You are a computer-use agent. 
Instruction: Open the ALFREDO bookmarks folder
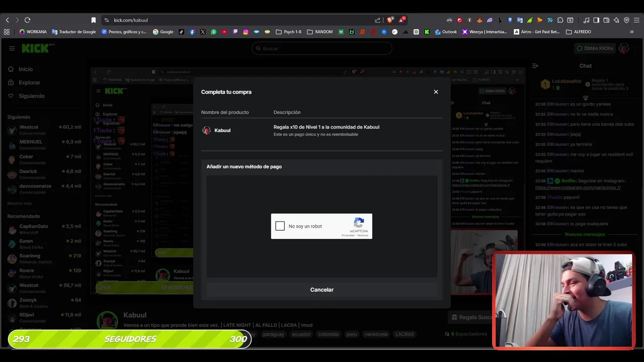pyautogui.click(x=579, y=32)
